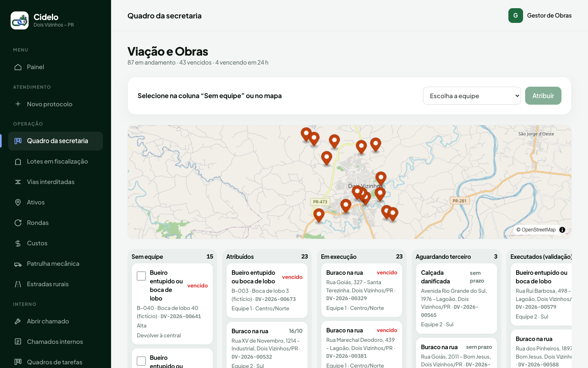Click the Gestor de Obras user name
Viewport: 588px width, 368px height.
tap(549, 16)
